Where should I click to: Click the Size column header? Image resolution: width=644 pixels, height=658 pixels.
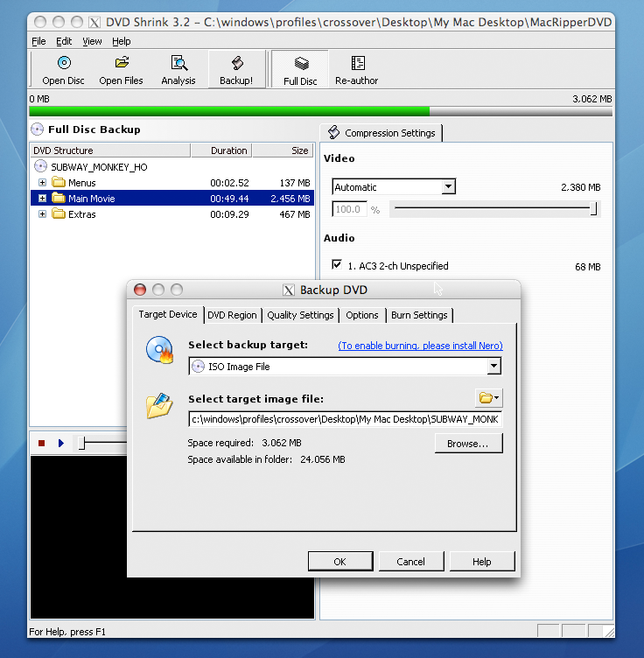click(283, 150)
